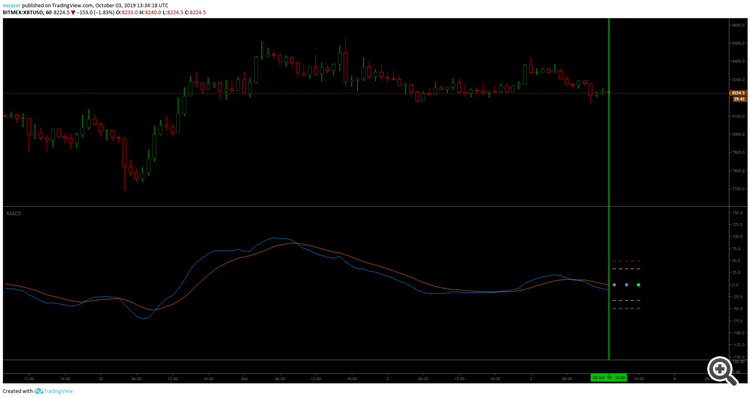Click the countdown tag below current price
Image resolution: width=750 pixels, height=398 pixels.
pos(739,99)
